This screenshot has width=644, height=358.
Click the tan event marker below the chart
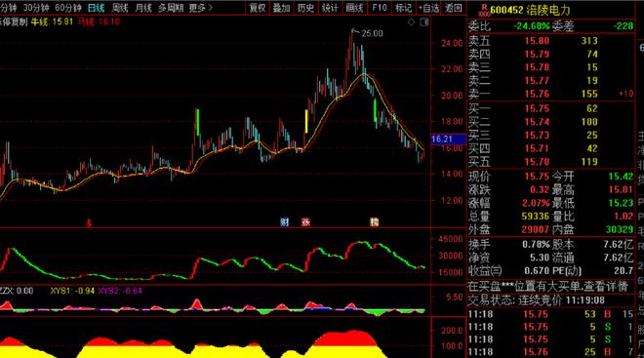coord(374,222)
